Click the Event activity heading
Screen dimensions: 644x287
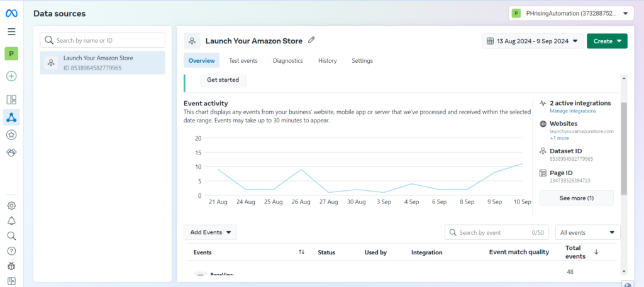(x=206, y=104)
